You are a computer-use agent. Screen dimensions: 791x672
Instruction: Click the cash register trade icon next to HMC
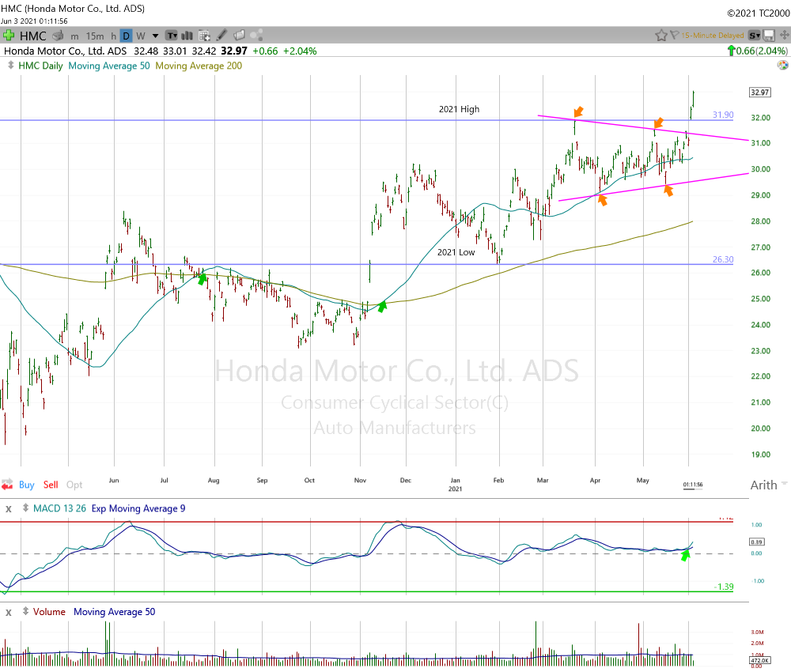tap(58, 36)
